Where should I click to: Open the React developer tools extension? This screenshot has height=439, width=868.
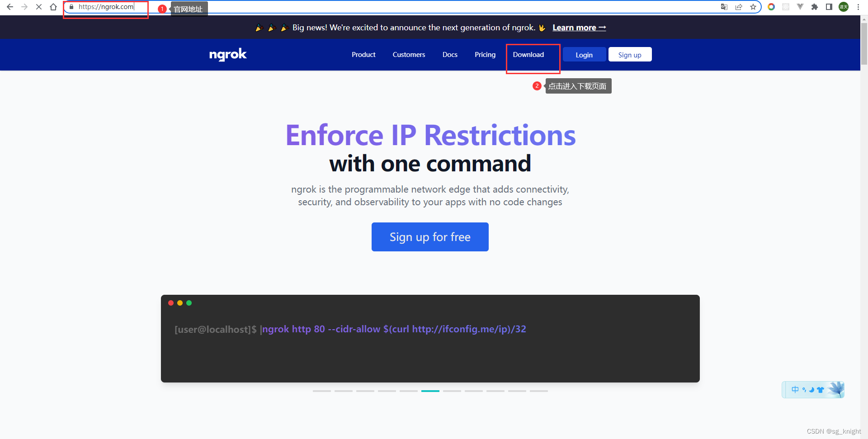pos(786,7)
